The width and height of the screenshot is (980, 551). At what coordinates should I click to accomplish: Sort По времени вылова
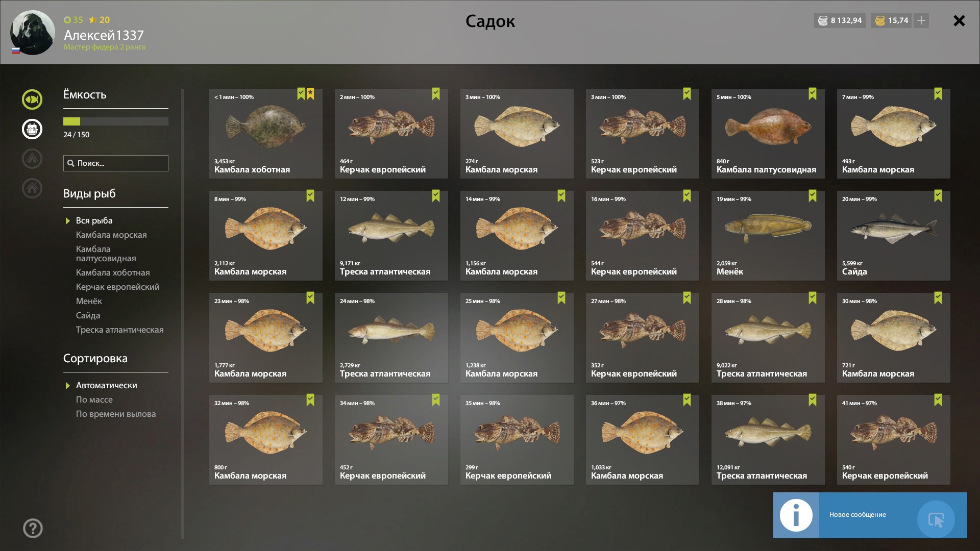point(116,414)
